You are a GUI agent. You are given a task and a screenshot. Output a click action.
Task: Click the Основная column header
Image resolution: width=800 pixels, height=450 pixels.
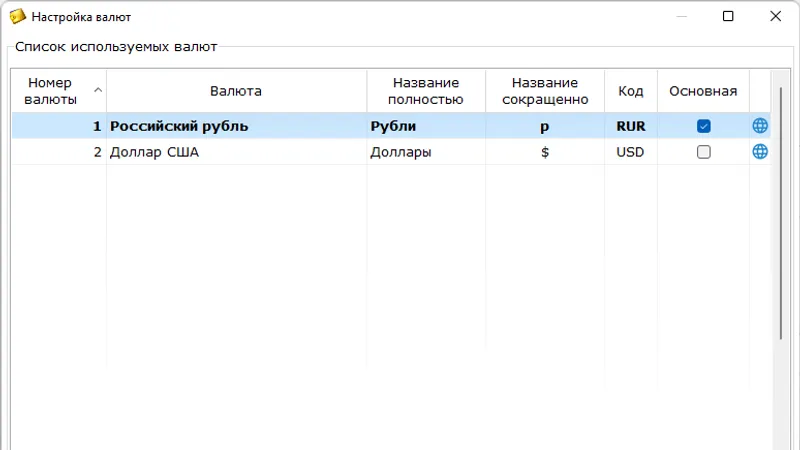click(x=702, y=91)
